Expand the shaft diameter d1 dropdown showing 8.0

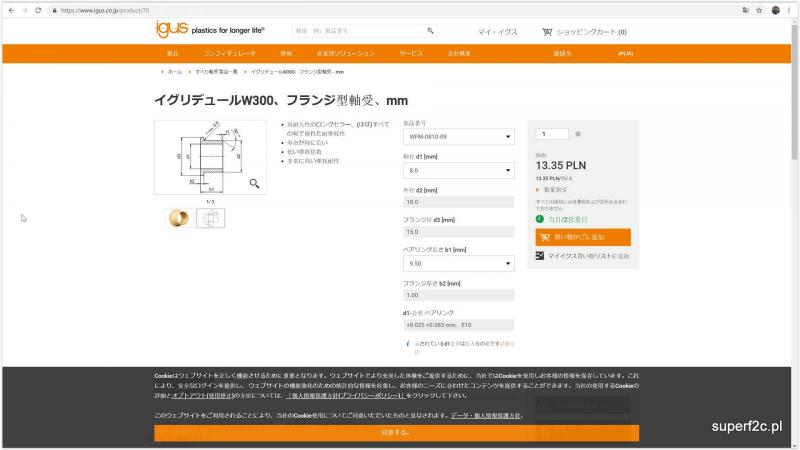point(458,171)
